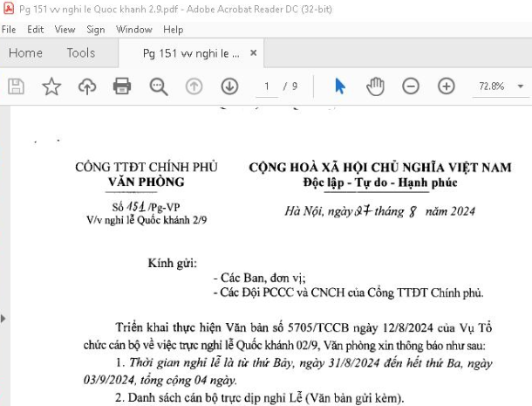Open the File menu
Image resolution: width=532 pixels, height=406 pixels.
click(9, 30)
